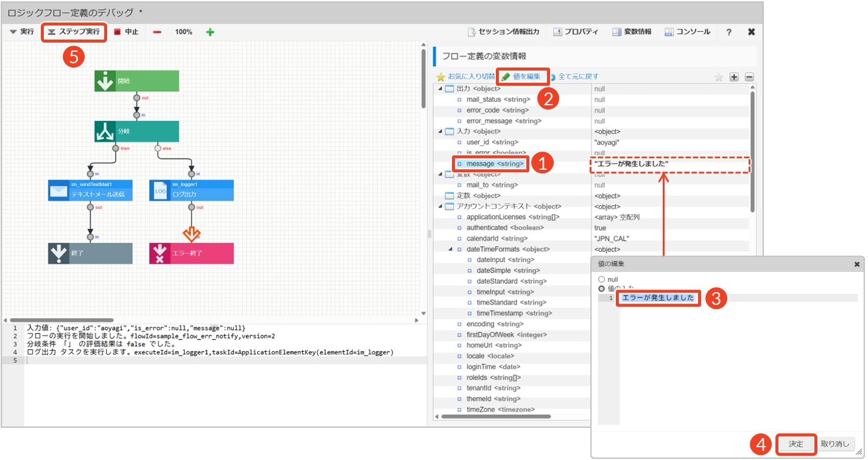
Task: Select the 値の入力 radio button
Action: pyautogui.click(x=602, y=288)
